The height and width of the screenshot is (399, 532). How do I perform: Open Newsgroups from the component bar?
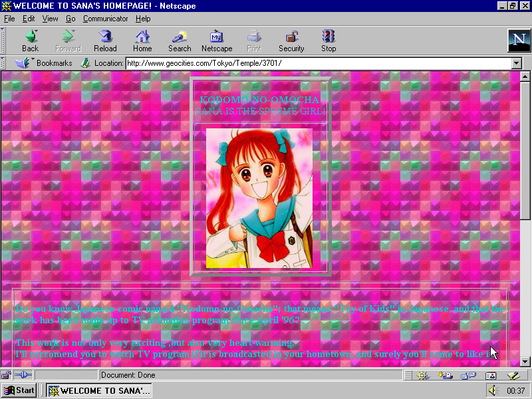[x=469, y=375]
